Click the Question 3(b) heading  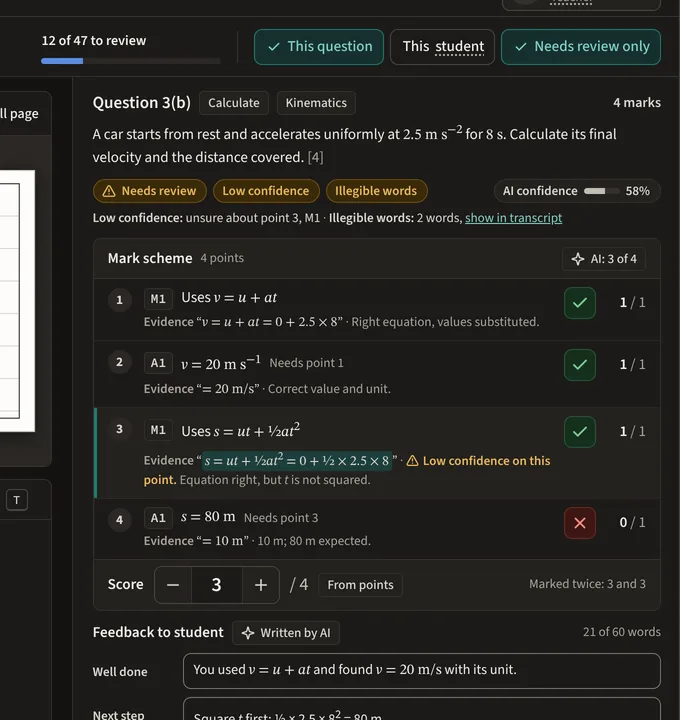click(141, 103)
